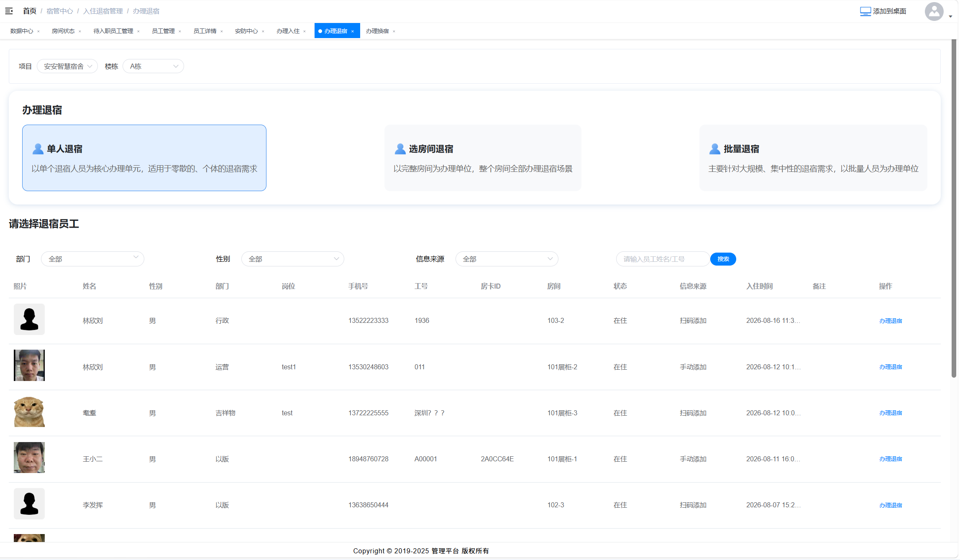Open the user dropdown arrow beside avatar
This screenshot has width=960, height=560.
tap(950, 17)
